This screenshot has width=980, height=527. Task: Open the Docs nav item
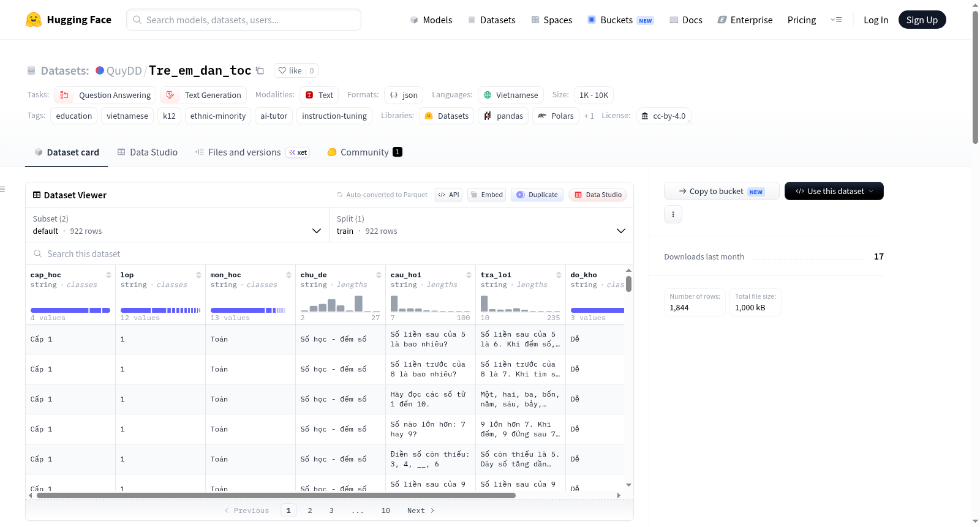(686, 20)
